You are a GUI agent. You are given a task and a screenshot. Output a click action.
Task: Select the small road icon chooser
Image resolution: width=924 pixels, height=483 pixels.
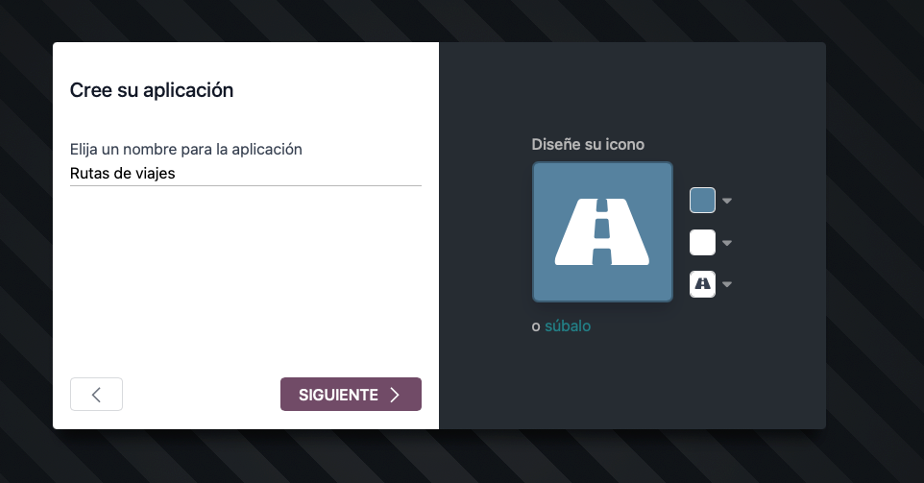click(x=702, y=284)
